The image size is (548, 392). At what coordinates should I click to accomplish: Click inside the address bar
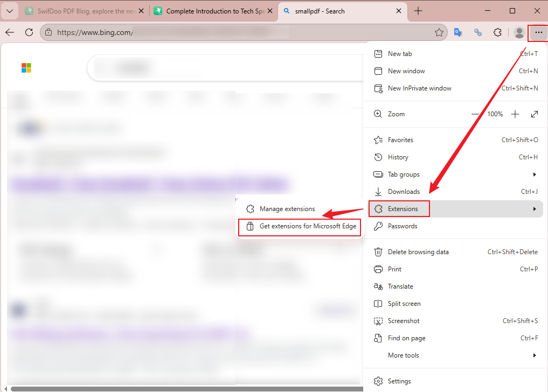click(x=216, y=32)
